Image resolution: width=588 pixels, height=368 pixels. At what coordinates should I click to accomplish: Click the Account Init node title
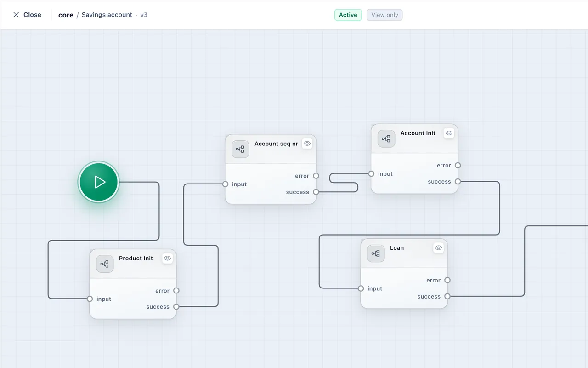click(x=418, y=133)
